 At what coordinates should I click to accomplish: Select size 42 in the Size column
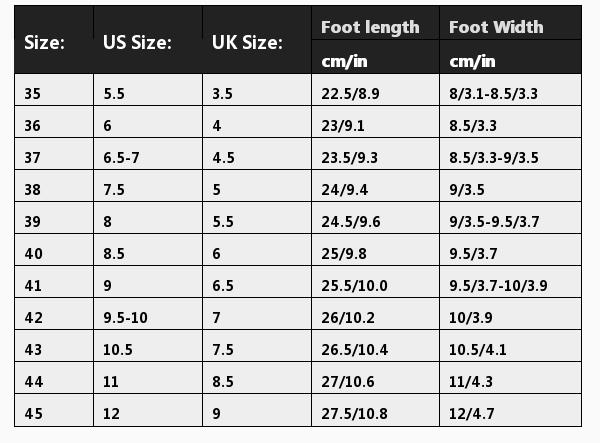click(x=33, y=318)
